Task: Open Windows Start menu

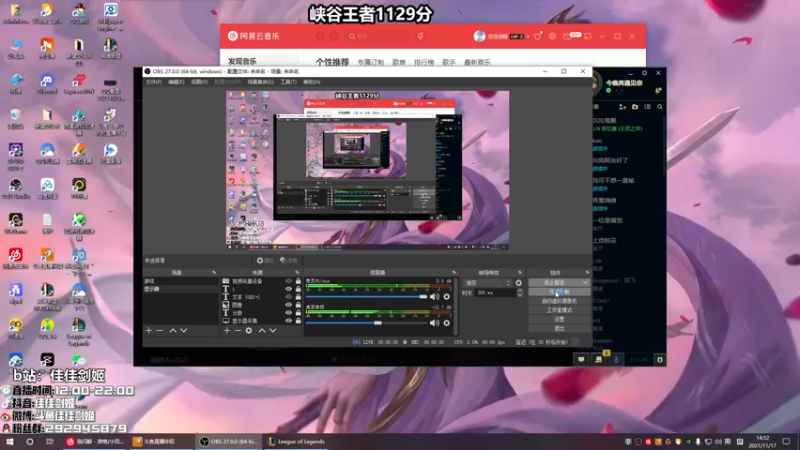Action: click(10, 442)
